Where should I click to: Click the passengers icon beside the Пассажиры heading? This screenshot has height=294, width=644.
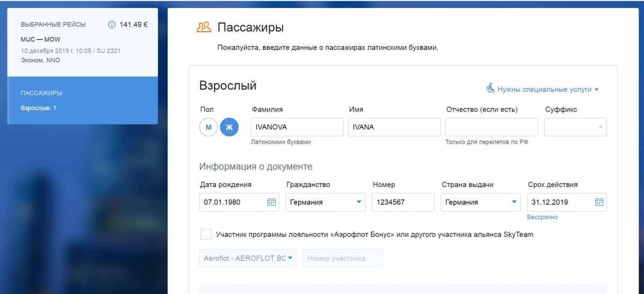(x=204, y=27)
